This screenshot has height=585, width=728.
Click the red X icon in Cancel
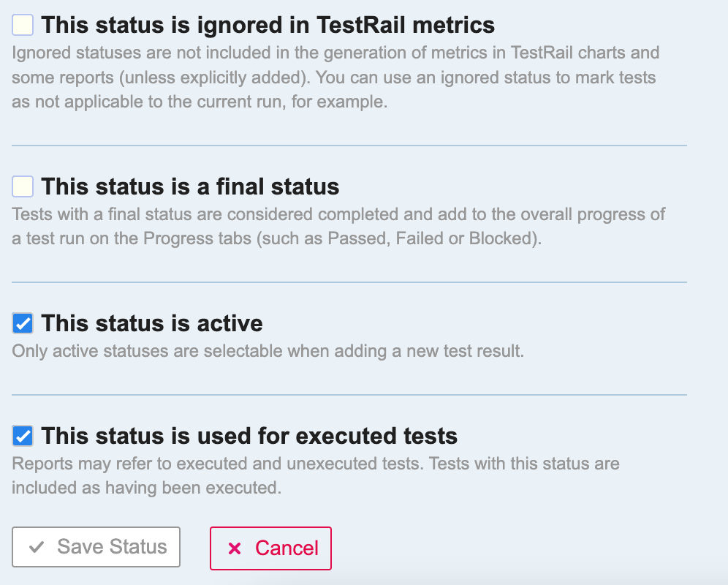click(x=235, y=548)
